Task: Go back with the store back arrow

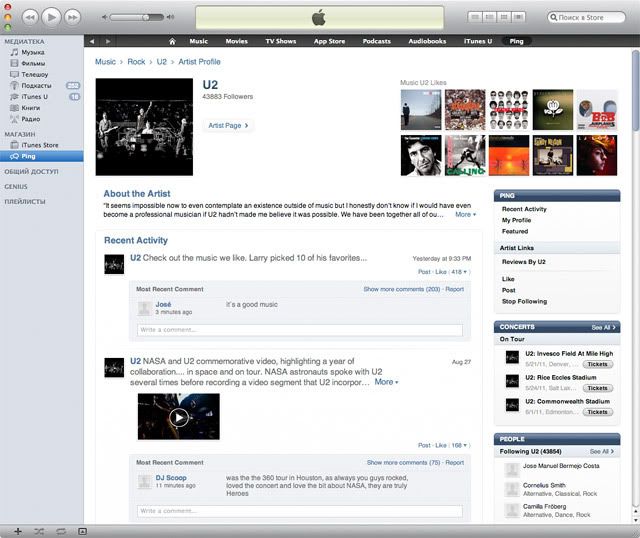Action: pos(92,41)
